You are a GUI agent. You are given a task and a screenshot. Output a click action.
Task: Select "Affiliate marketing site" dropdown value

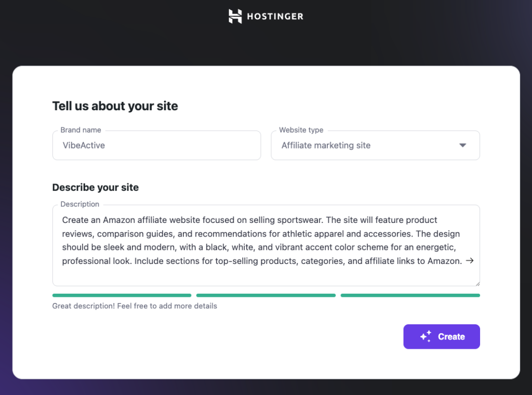pos(326,146)
